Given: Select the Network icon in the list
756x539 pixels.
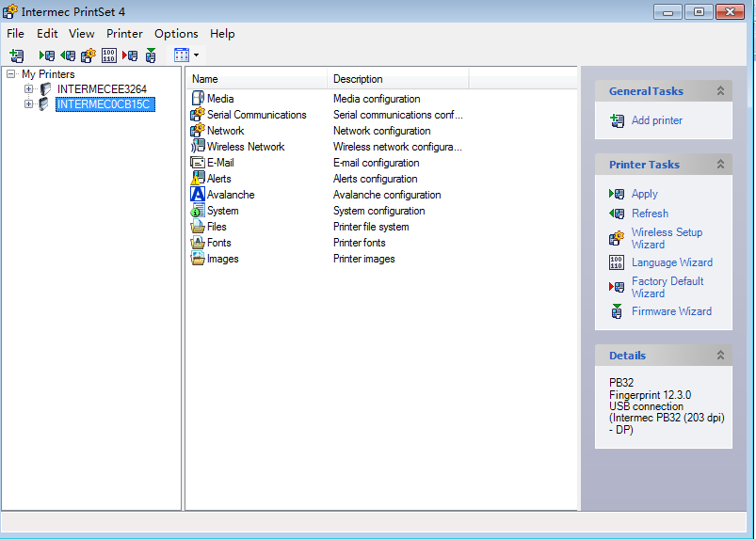Looking at the screenshot, I should pos(198,130).
